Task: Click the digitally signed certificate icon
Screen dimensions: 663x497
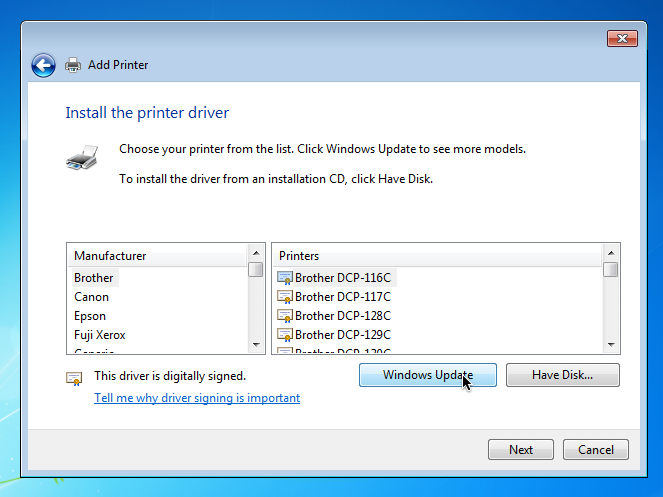Action: click(74, 378)
